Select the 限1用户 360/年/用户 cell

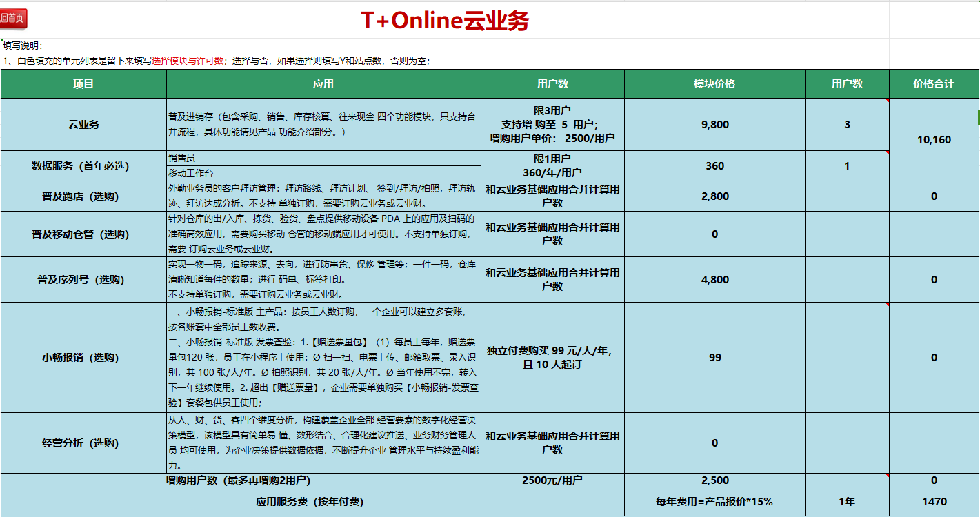point(552,166)
